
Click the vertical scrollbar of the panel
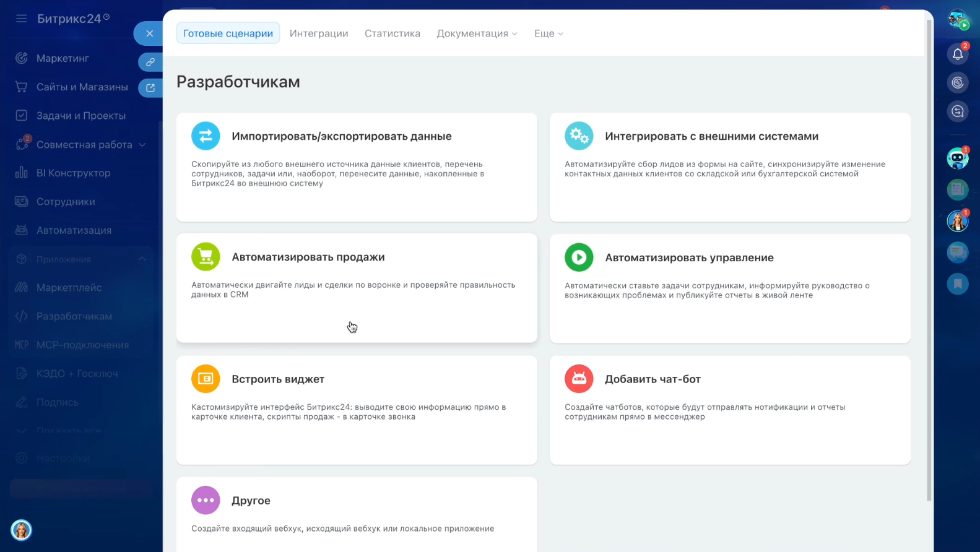click(929, 260)
